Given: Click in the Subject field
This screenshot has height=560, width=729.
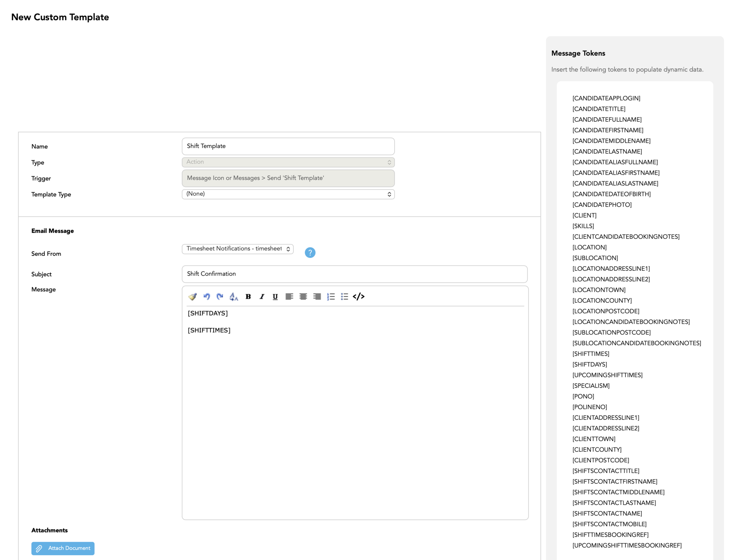Looking at the screenshot, I should [x=354, y=274].
